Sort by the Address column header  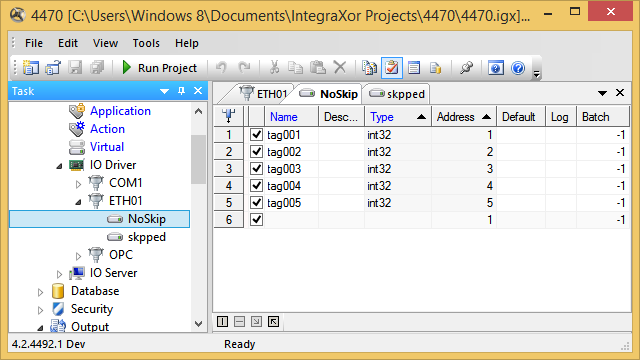(464, 117)
